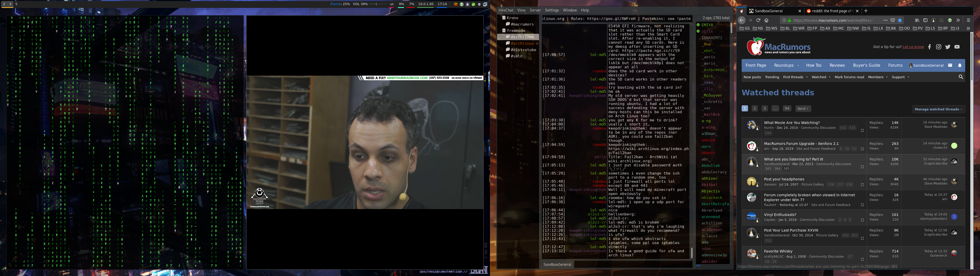
Task: Open Mark forums read link
Action: click(x=849, y=77)
